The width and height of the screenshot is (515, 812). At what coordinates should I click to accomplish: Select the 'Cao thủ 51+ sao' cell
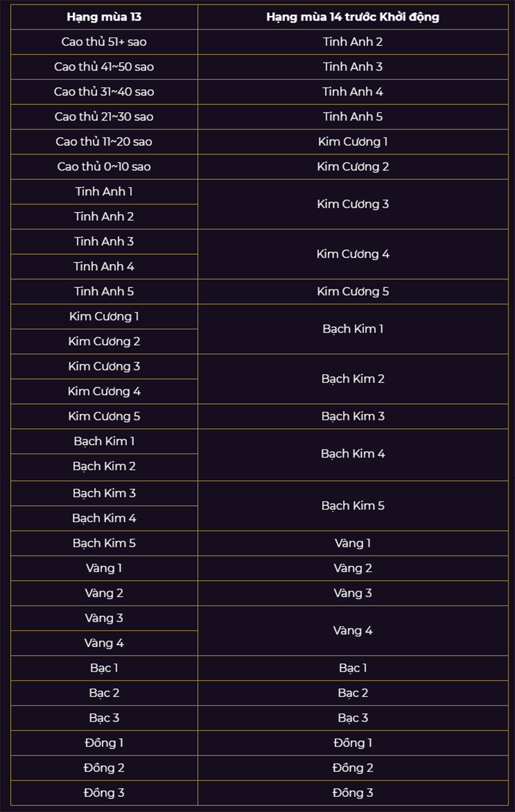104,42
